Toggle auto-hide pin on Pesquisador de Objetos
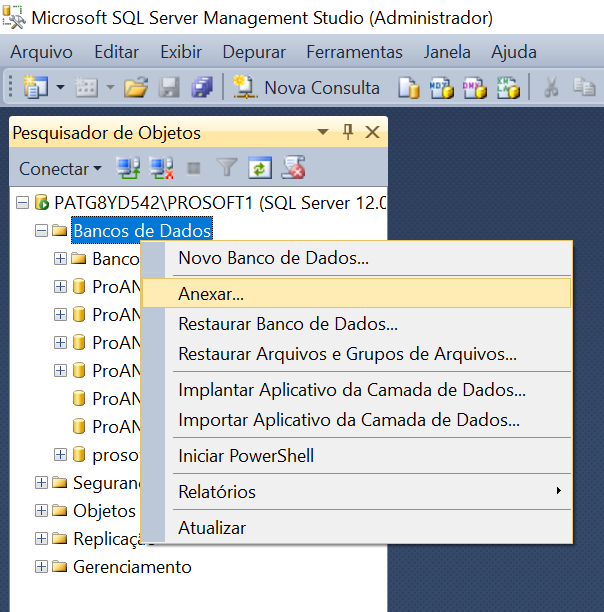 click(348, 132)
